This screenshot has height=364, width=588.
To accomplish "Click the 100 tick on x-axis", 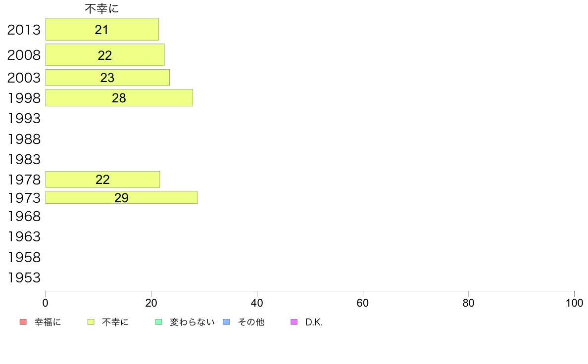I will click(x=574, y=303).
